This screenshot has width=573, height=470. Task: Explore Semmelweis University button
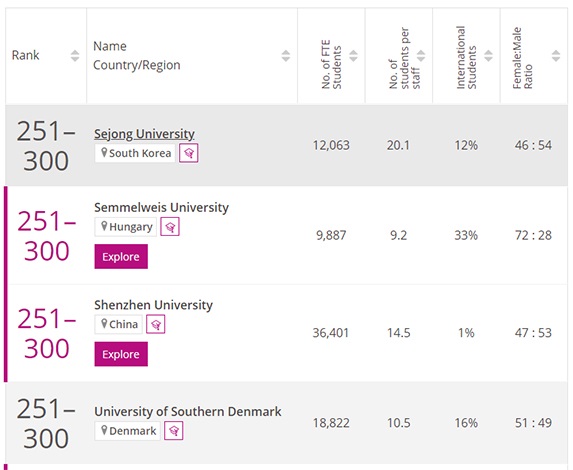click(121, 257)
